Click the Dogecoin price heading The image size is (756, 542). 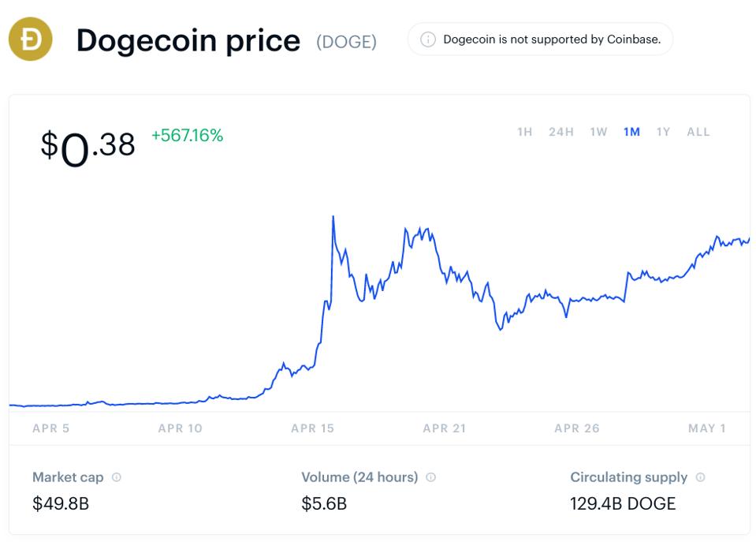188,39
